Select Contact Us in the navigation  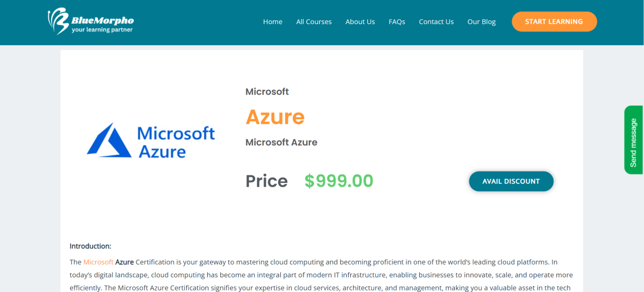click(436, 22)
